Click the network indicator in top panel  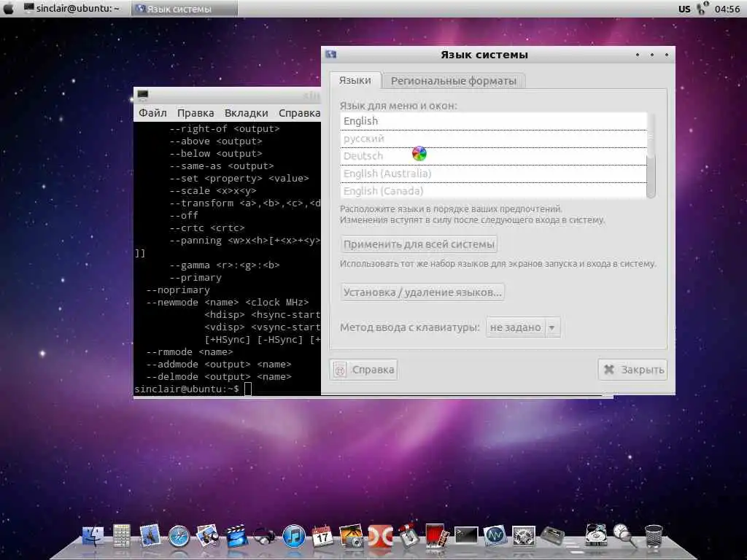coord(703,8)
